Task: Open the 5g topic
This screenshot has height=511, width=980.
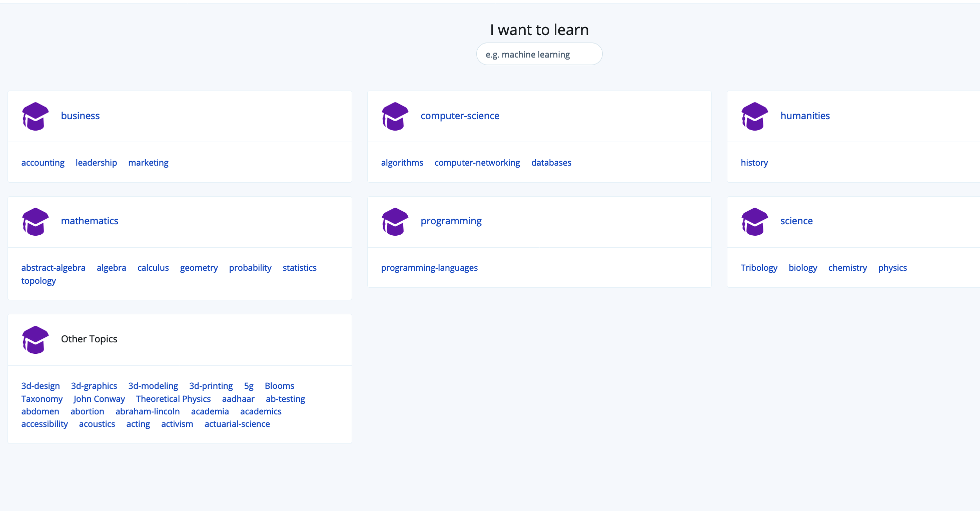Action: tap(249, 386)
